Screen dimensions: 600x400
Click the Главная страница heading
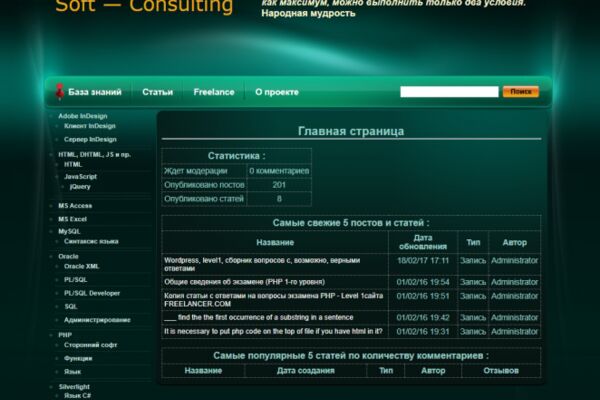(x=351, y=131)
